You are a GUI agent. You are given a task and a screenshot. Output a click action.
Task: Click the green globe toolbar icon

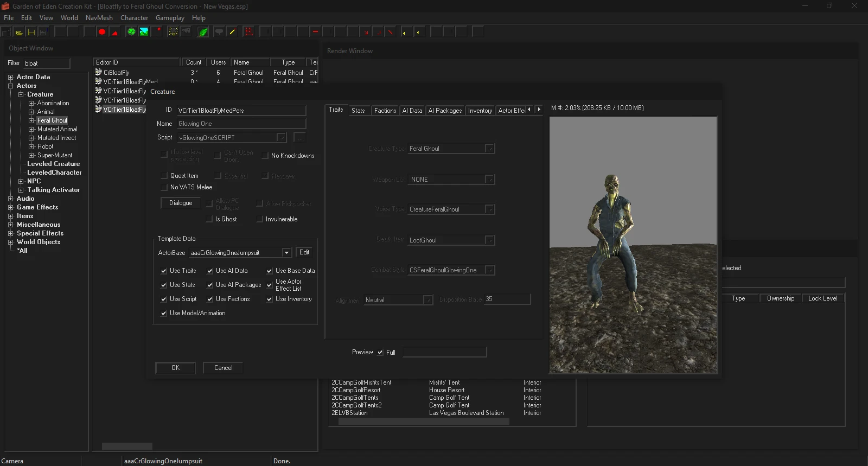click(131, 32)
